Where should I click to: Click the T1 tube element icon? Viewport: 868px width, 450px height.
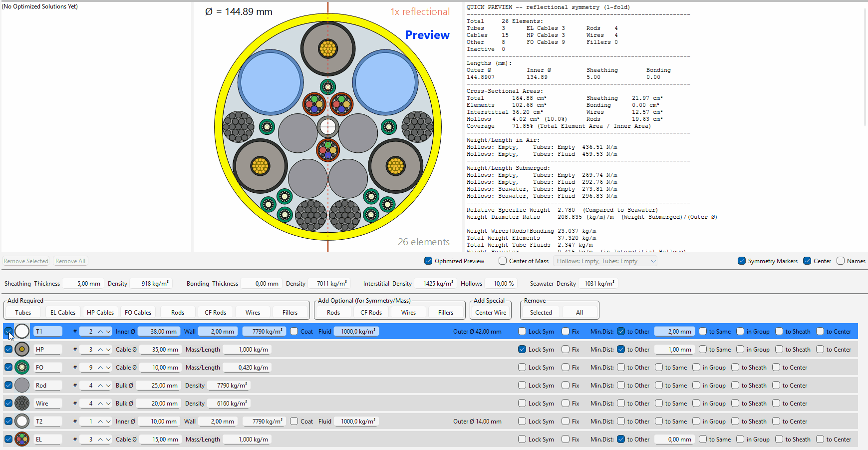tap(22, 331)
